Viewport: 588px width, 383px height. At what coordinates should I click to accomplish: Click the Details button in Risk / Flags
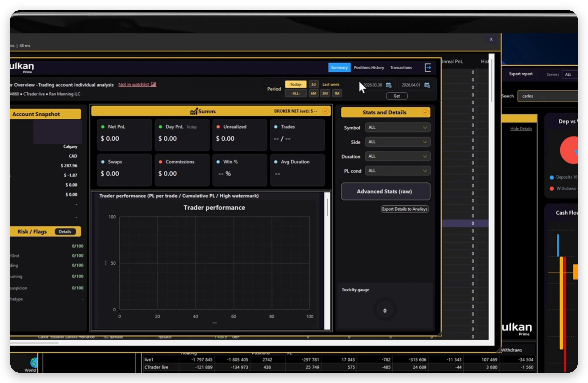(65, 232)
